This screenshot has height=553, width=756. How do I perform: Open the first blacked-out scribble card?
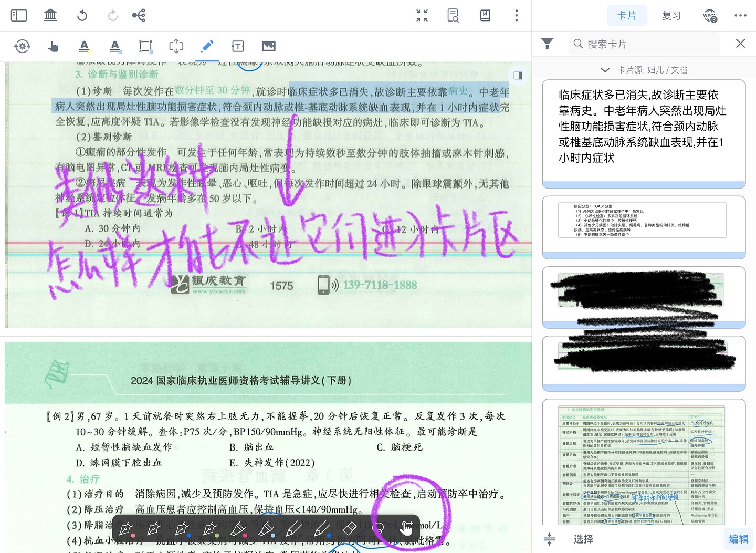pos(644,297)
